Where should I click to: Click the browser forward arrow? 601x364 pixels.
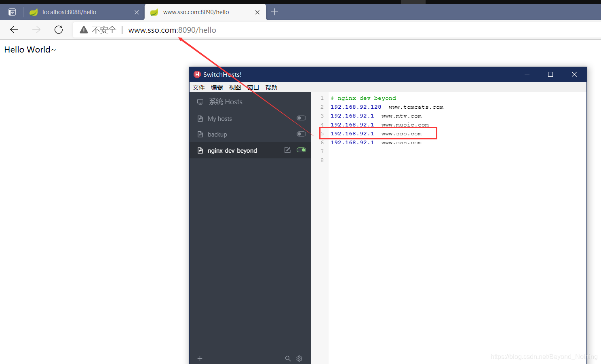click(36, 29)
